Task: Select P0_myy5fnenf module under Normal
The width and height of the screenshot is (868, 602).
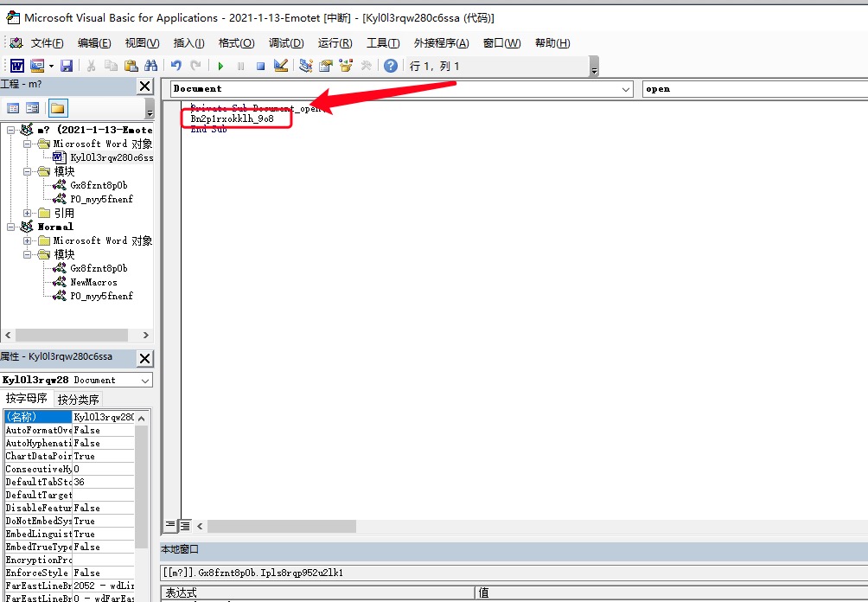Action: coord(101,297)
